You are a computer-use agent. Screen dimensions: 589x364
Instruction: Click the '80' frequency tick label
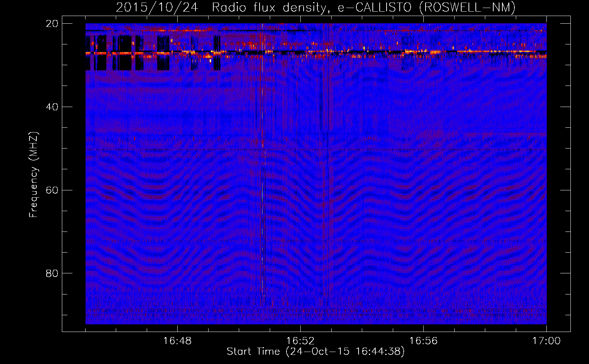click(x=52, y=273)
